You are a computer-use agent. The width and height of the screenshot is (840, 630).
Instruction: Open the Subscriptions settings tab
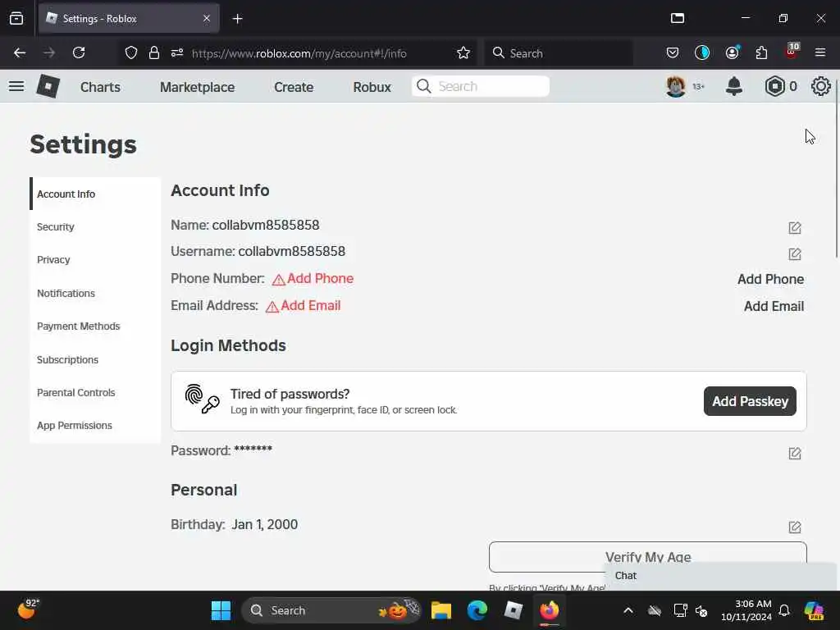[95, 359]
